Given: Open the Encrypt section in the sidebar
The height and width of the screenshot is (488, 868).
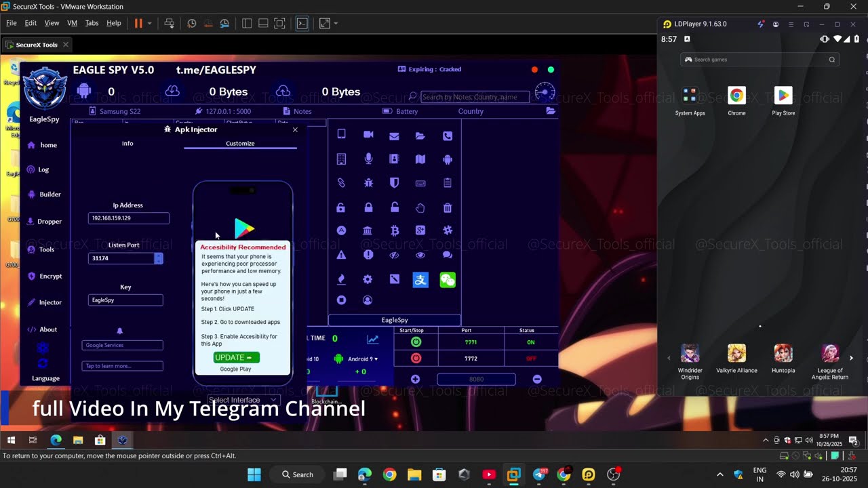Looking at the screenshot, I should click(x=45, y=276).
